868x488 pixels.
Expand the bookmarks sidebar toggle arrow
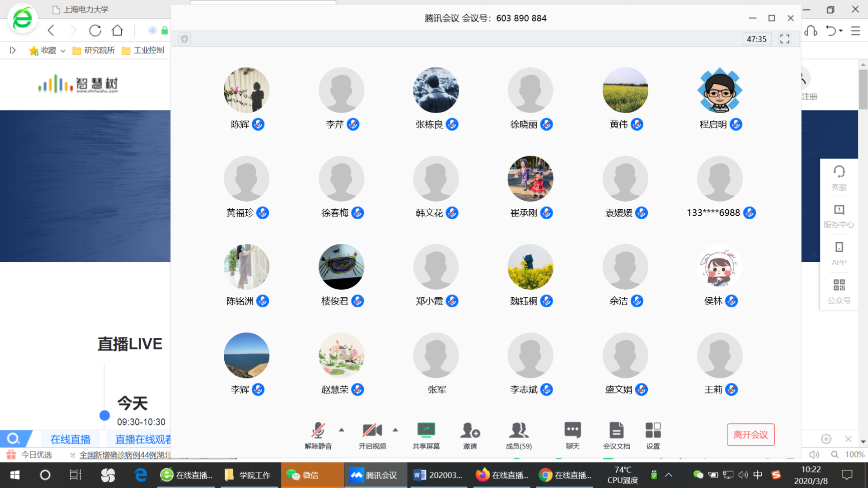coord(13,50)
